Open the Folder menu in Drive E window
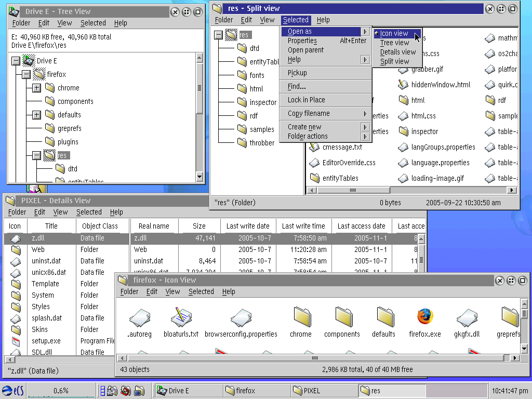 click(x=21, y=23)
